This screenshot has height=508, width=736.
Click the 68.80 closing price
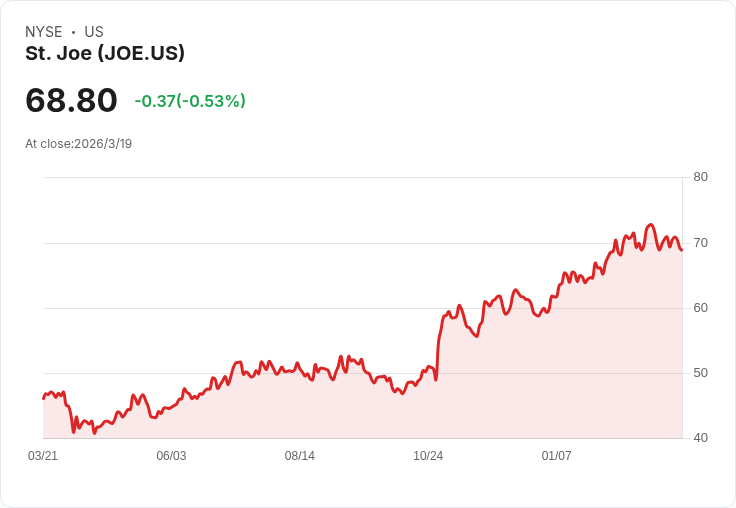(71, 100)
